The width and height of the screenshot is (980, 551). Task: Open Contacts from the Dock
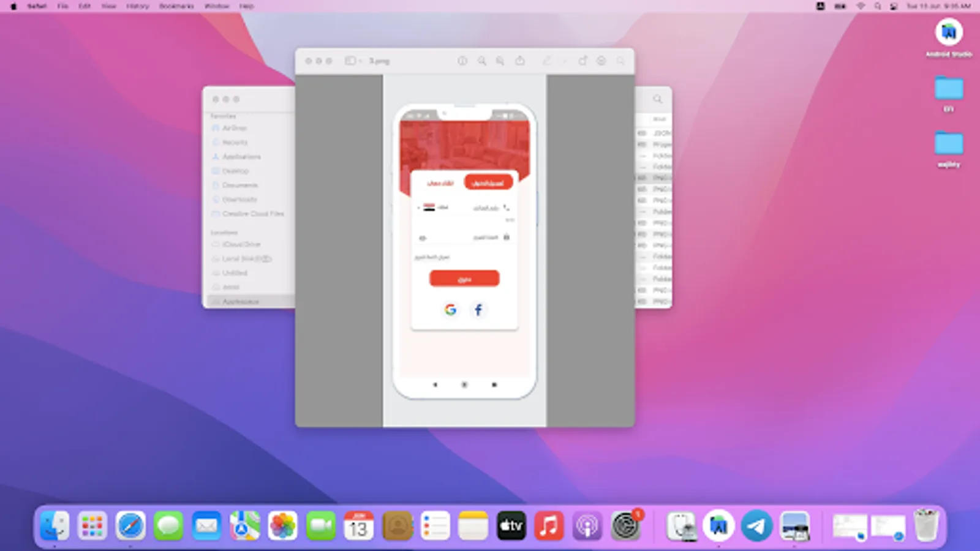tap(397, 526)
